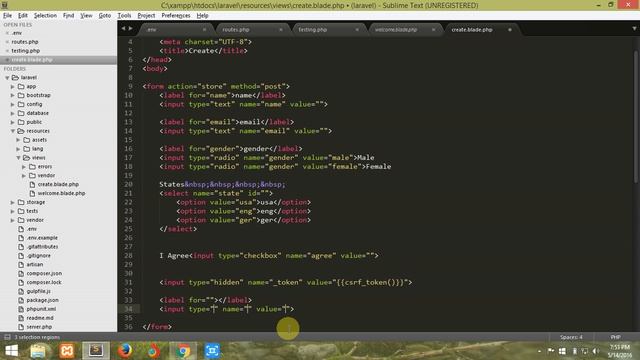
Task: Expand the app folder
Action: point(13,87)
